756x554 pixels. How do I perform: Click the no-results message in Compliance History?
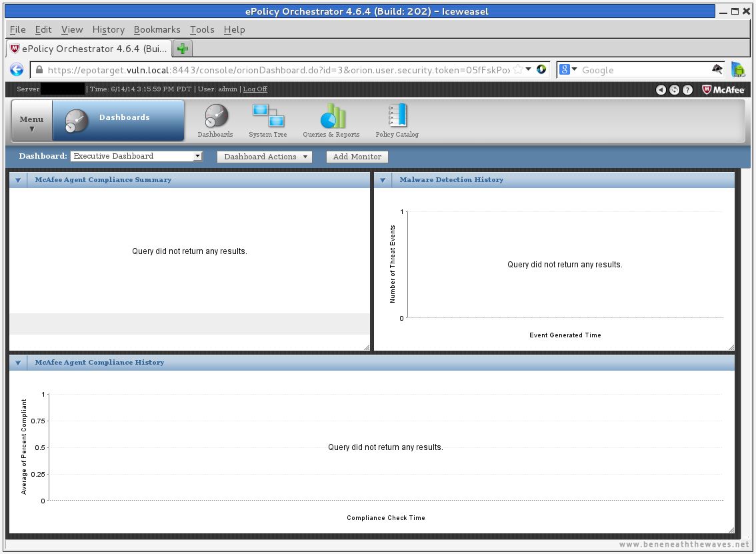point(385,447)
